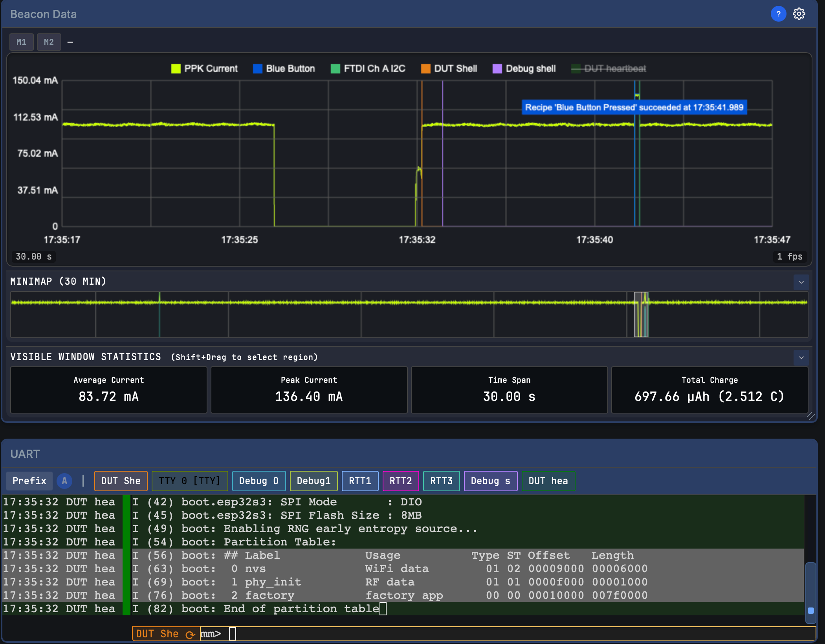This screenshot has height=644, width=825.
Task: Select the Debug1 tab
Action: coord(313,481)
